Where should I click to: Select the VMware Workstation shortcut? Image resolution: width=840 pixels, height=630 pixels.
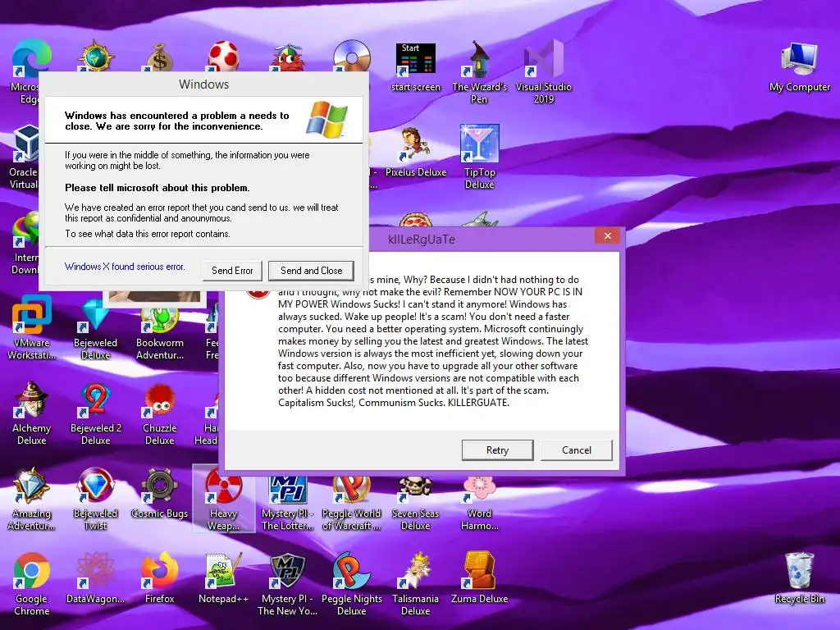click(32, 328)
